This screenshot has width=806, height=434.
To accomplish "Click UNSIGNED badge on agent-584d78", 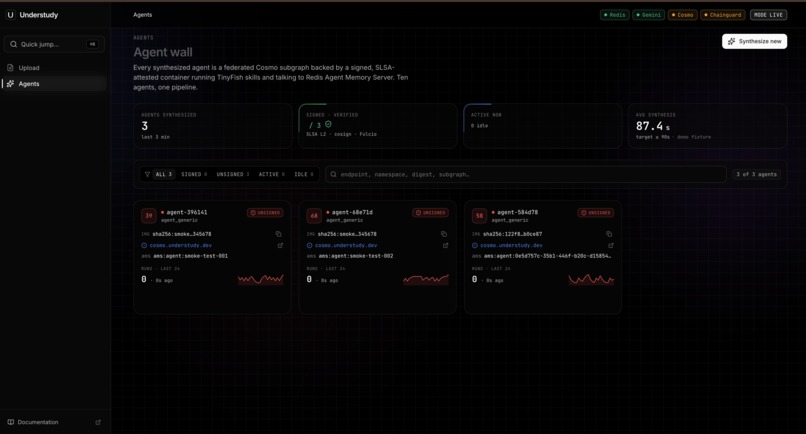I will (x=596, y=212).
